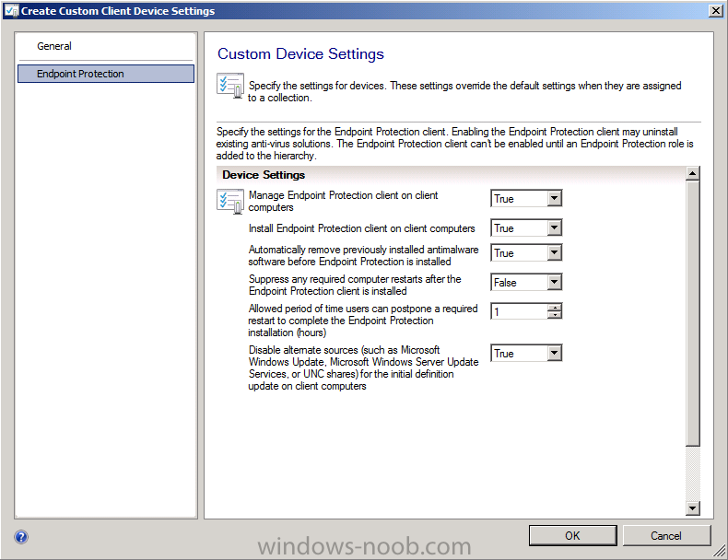Click the title bar window icon

pos(11,11)
